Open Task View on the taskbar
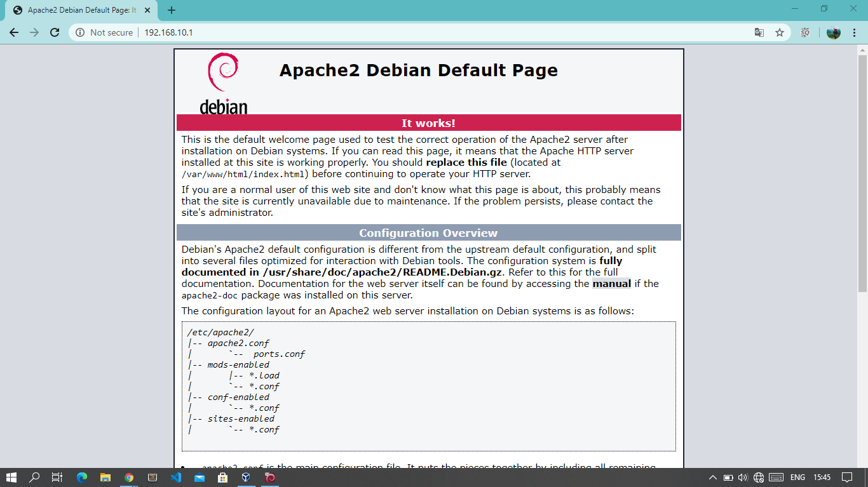The image size is (868, 487). pyautogui.click(x=57, y=477)
